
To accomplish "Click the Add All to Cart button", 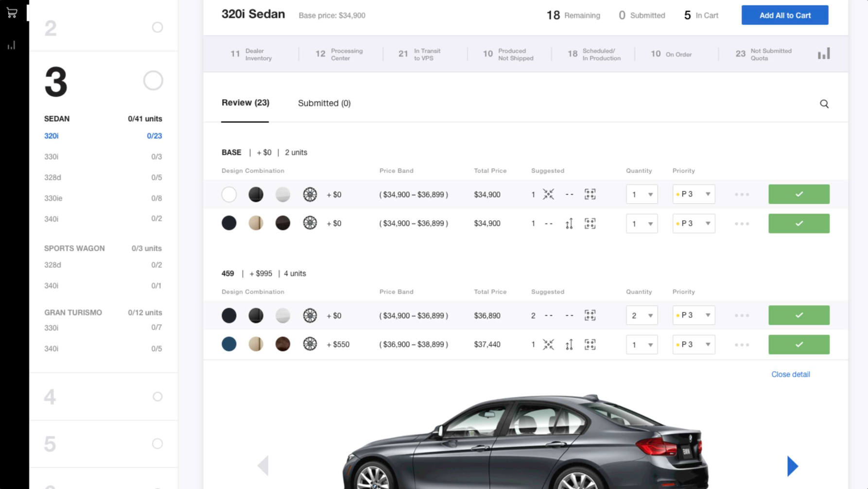I will click(x=785, y=15).
